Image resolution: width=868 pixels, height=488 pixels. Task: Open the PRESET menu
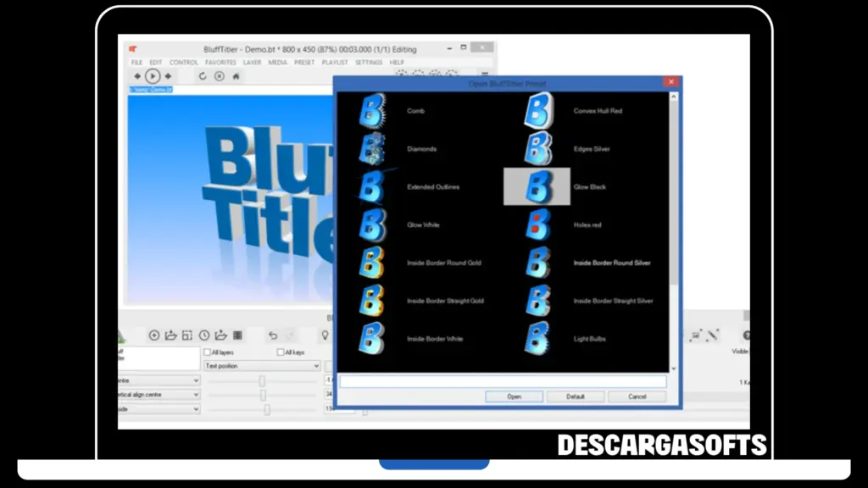pos(304,63)
